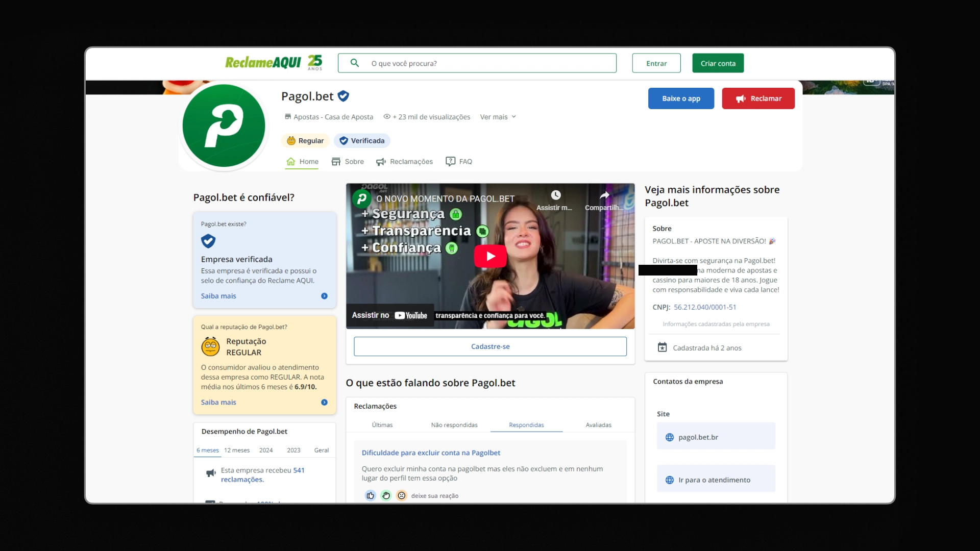
Task: Click the sad face reaction icon
Action: [402, 495]
